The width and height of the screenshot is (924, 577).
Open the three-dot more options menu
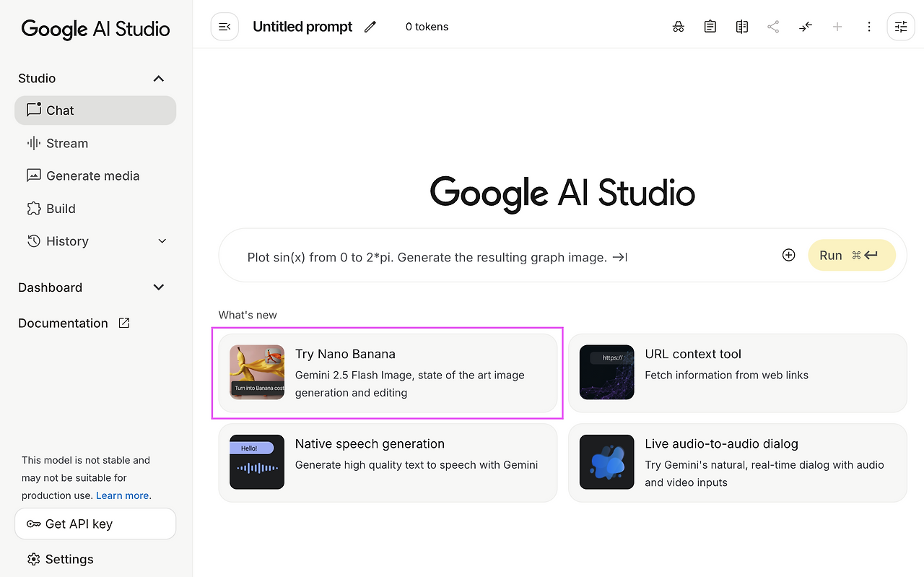869,27
